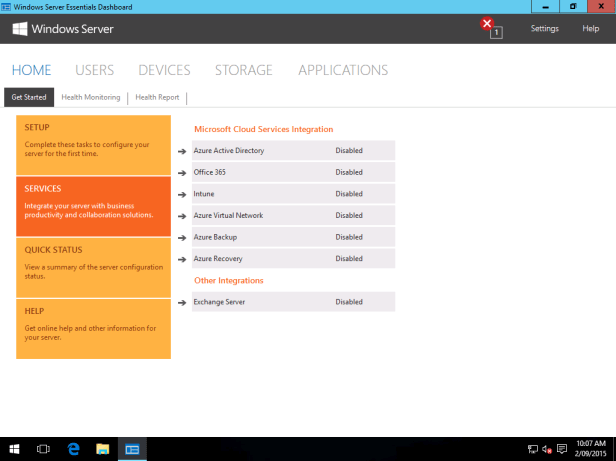Select the Intune integration entry

293,194
